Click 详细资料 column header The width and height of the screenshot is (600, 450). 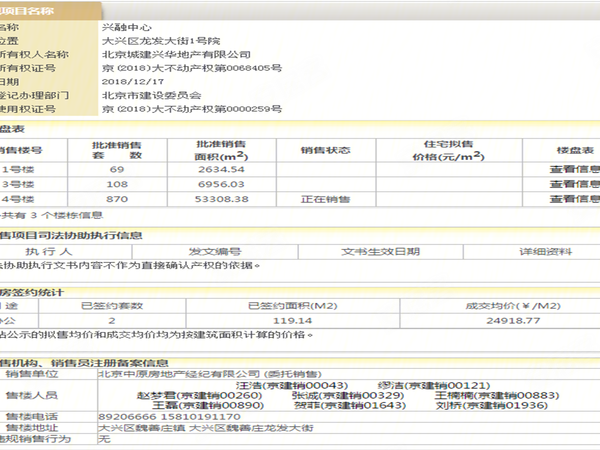[546, 251]
